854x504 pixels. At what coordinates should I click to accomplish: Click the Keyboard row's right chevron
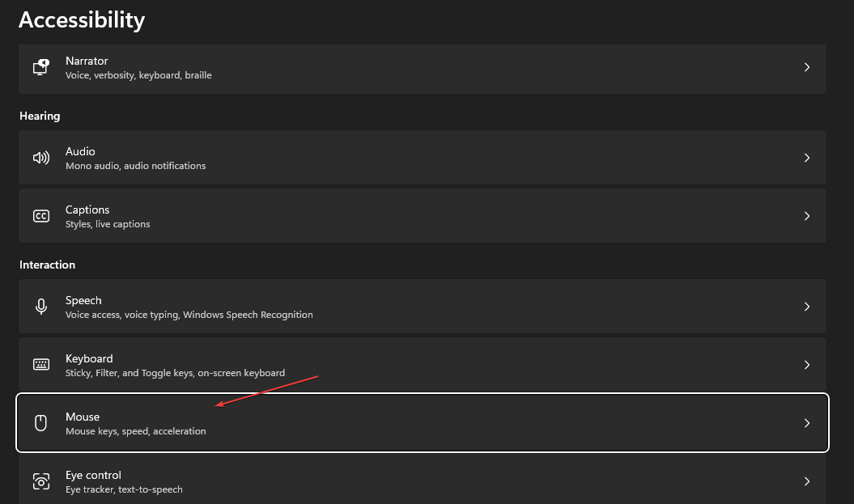click(806, 365)
